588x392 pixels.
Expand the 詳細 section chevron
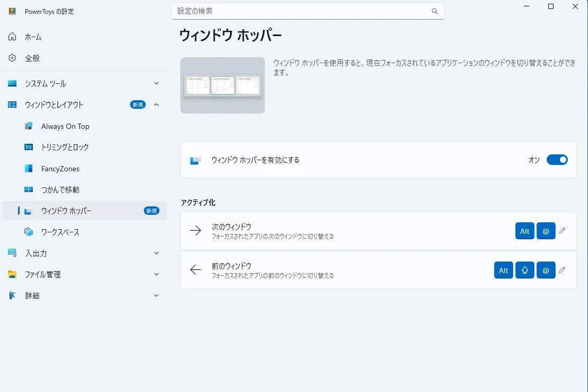156,295
